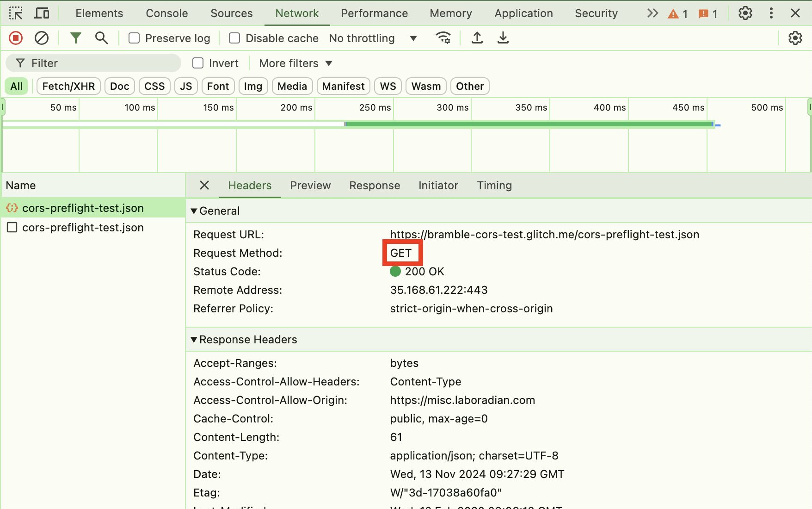Image resolution: width=812 pixels, height=509 pixels.
Task: Open the Performance tab
Action: (x=375, y=13)
